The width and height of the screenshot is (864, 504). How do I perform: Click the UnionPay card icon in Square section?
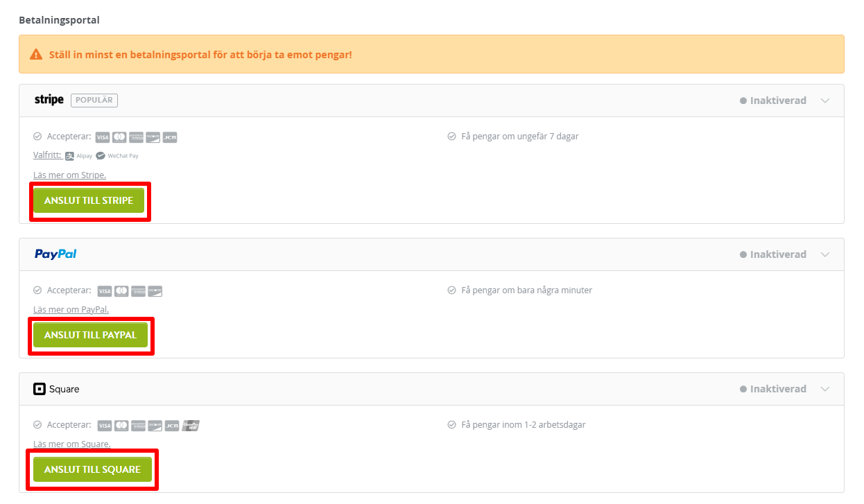point(191,425)
